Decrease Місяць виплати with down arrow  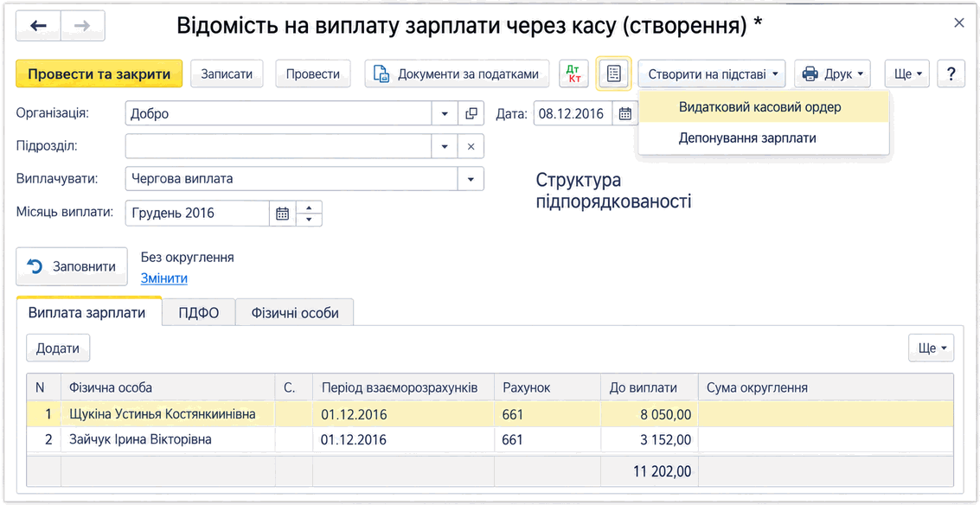309,220
